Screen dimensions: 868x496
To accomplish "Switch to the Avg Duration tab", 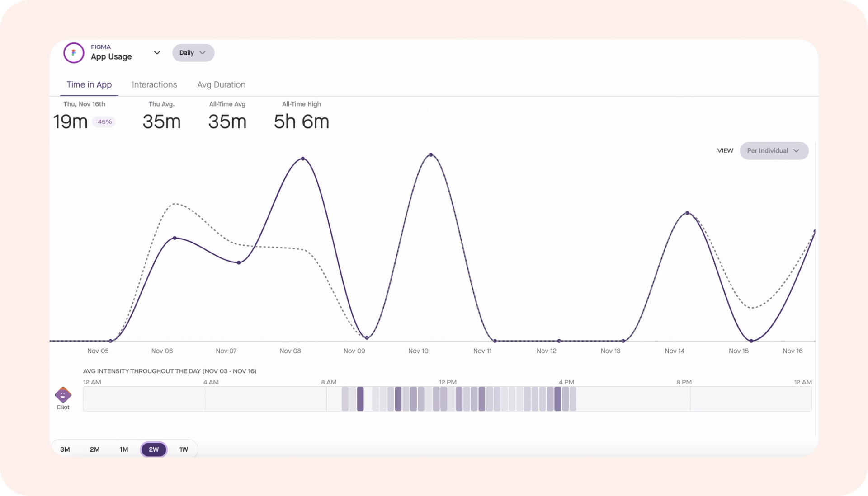I will pos(221,84).
